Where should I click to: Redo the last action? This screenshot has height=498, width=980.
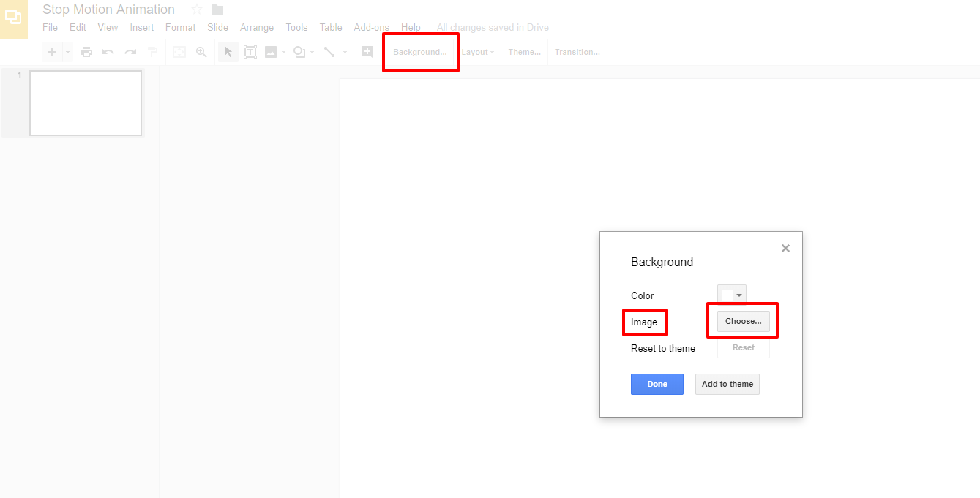tap(130, 51)
